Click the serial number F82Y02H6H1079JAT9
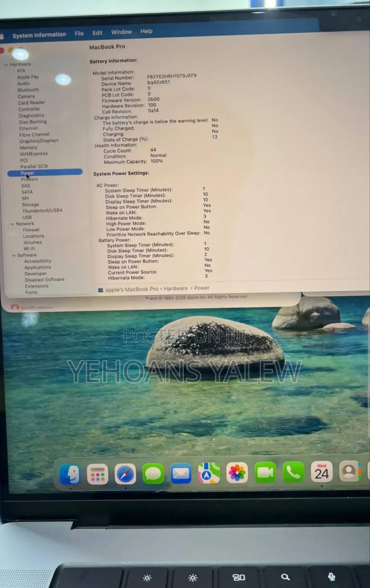370x588 pixels. pos(172,76)
